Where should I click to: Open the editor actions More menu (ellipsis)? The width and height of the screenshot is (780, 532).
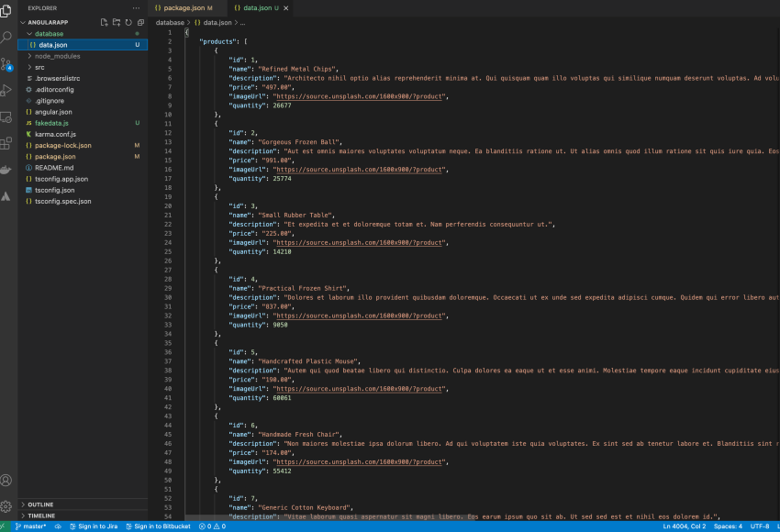(x=138, y=8)
